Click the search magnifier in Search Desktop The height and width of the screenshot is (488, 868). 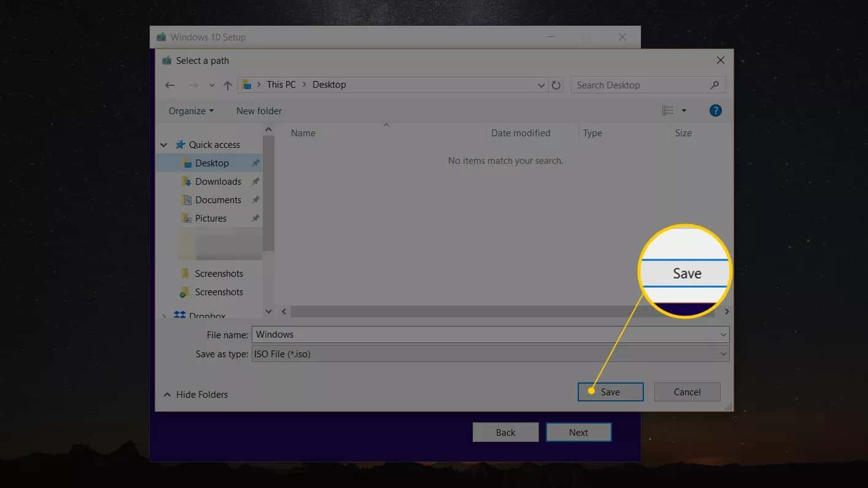click(715, 85)
